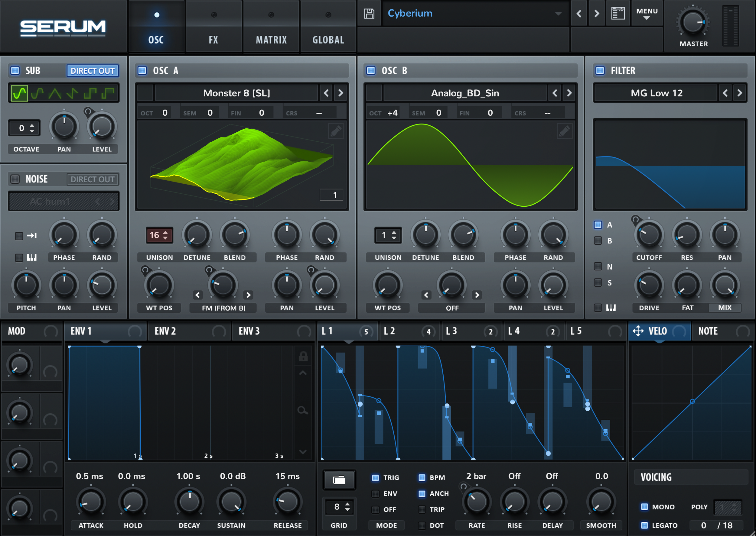756x536 pixels.
Task: Select previous filter type arrow
Action: pyautogui.click(x=725, y=93)
